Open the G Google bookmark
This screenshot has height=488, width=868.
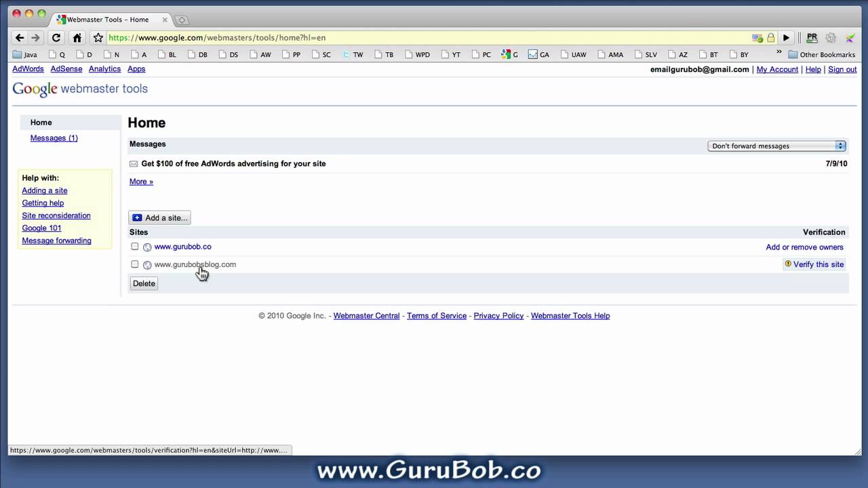[510, 54]
